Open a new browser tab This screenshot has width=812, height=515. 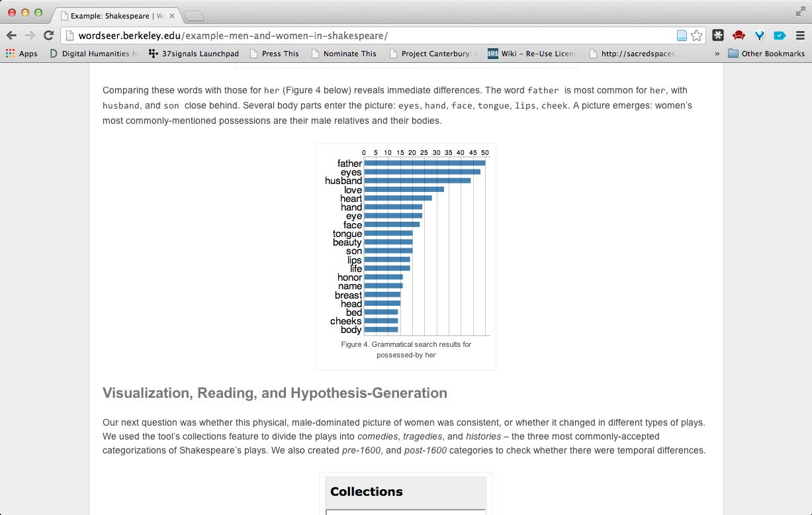193,16
